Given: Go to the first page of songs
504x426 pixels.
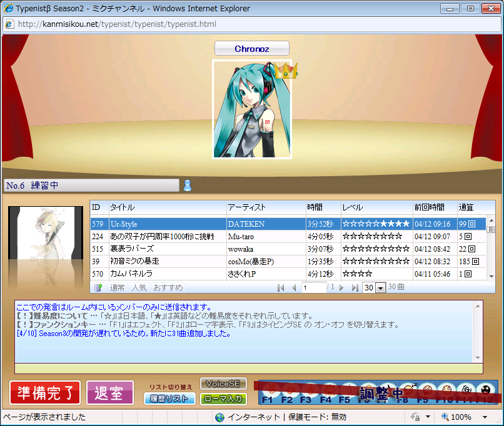Looking at the screenshot, I should pyautogui.click(x=281, y=287).
